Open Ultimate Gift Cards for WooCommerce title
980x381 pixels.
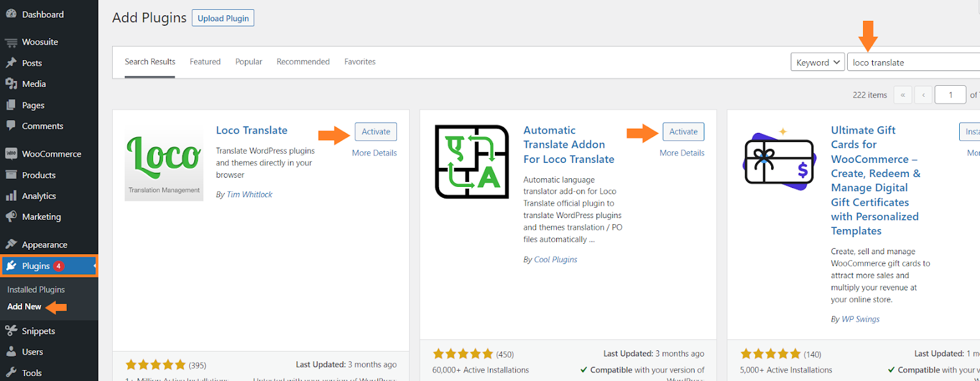[876, 181]
